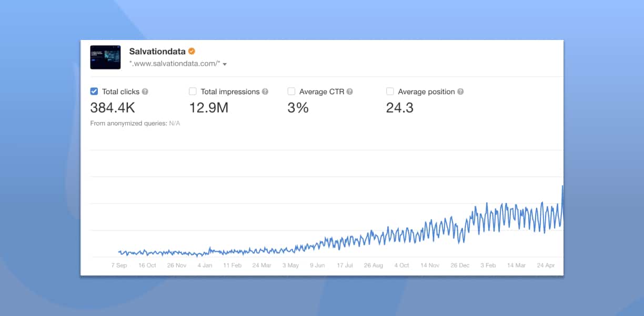This screenshot has height=316, width=644.
Task: Click the 16 Oct axis label
Action: (x=147, y=265)
